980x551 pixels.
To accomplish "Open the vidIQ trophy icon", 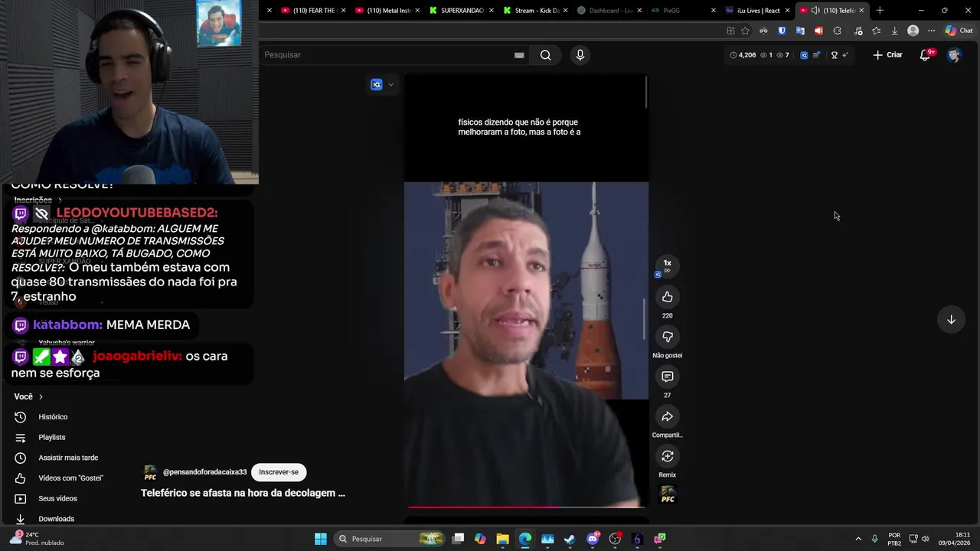I will [834, 55].
